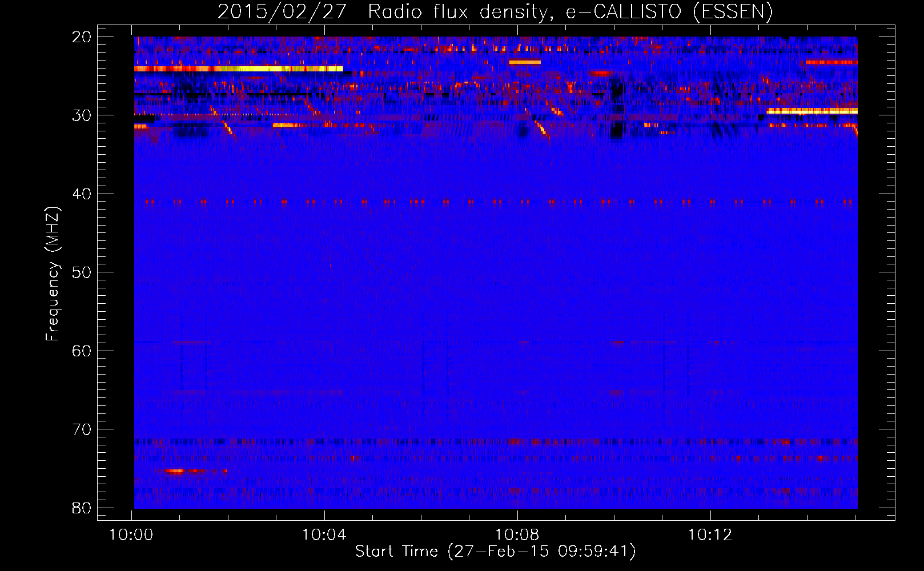Select the 10:04 time tick label
Image resolution: width=924 pixels, height=571 pixels.
[x=324, y=535]
